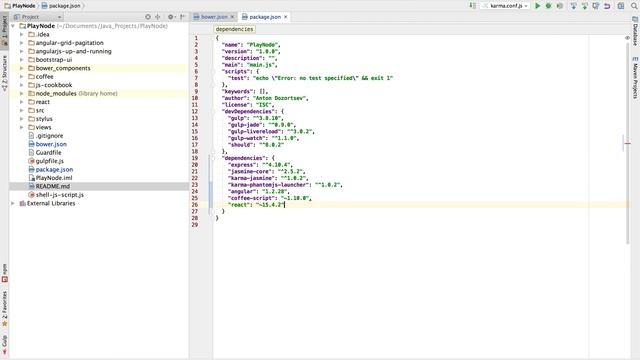The image size is (640, 360).
Task: Select the src folder
Action: pyautogui.click(x=40, y=111)
